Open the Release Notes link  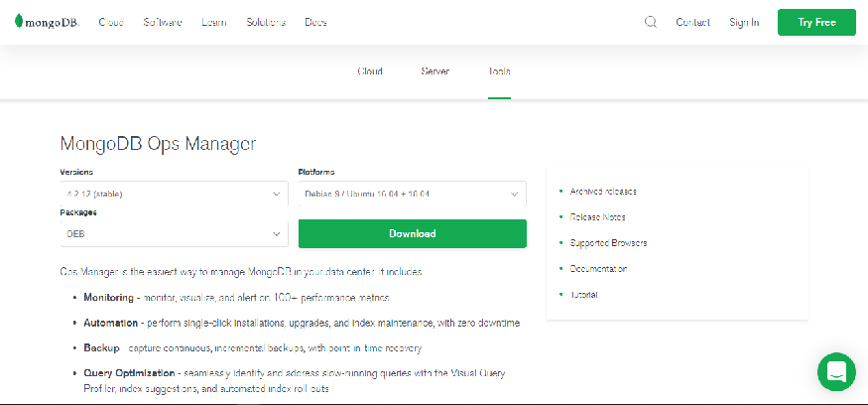[x=597, y=217]
